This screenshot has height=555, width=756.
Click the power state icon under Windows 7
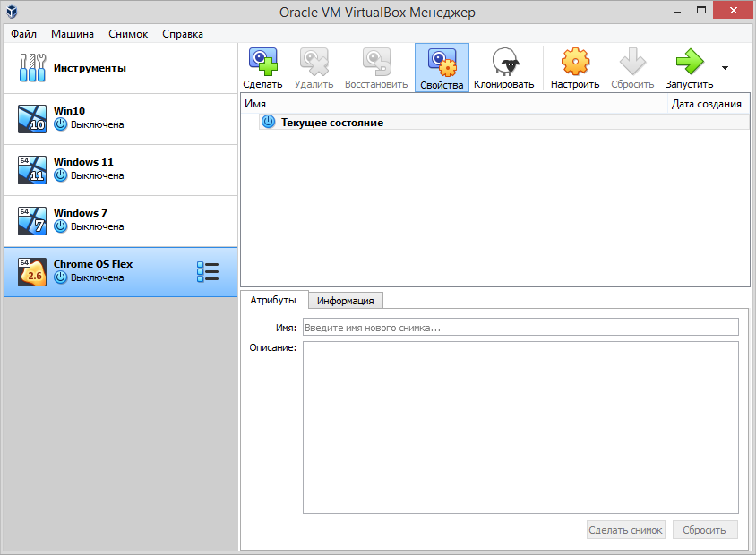point(60,226)
